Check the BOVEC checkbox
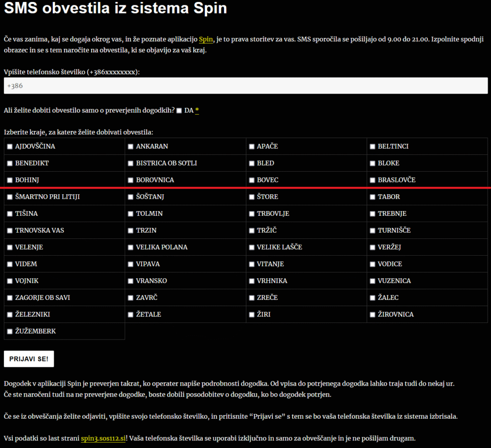The image size is (491, 448). (252, 180)
